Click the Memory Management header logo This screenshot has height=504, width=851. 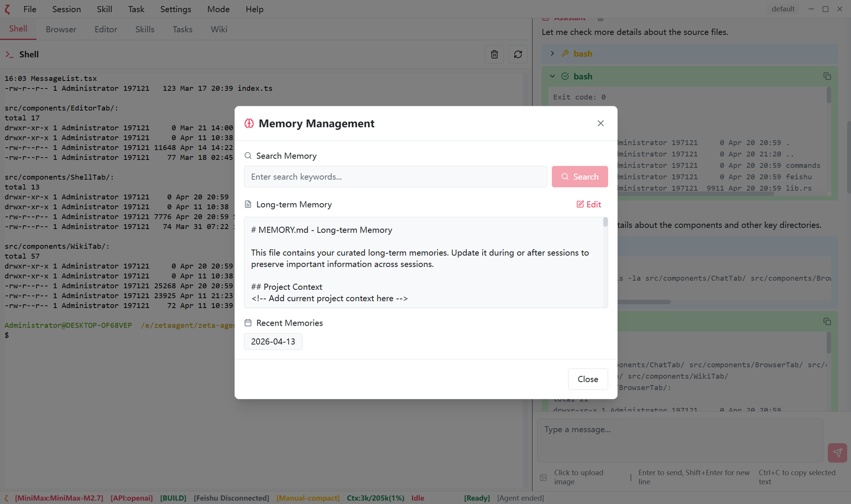pos(249,123)
